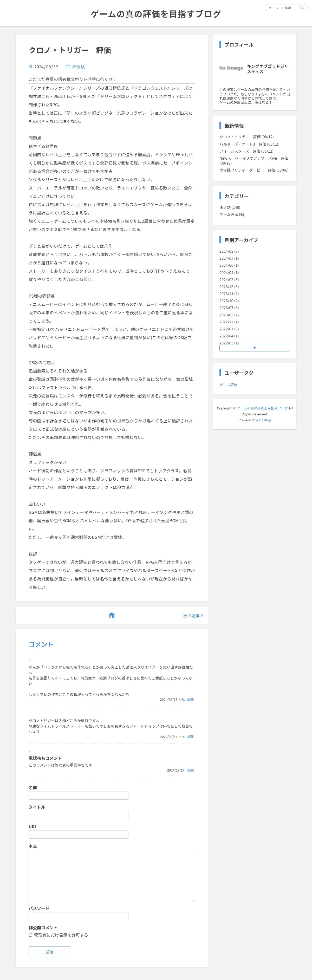Open the home icon link

112,615
